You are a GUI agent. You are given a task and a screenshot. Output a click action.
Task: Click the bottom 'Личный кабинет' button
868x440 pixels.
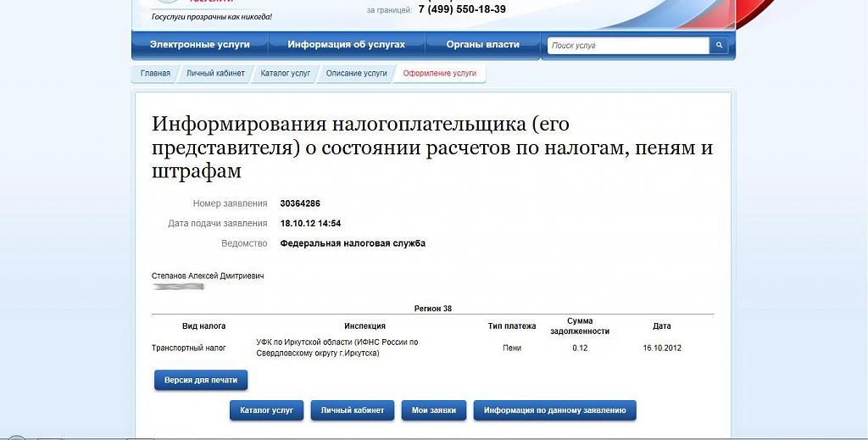(352, 410)
